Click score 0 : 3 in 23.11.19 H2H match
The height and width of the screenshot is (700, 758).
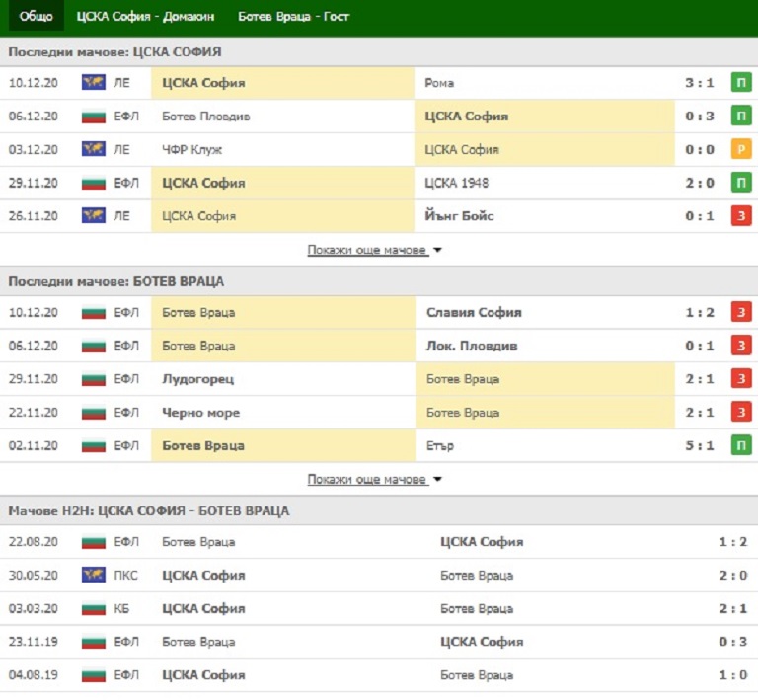click(733, 642)
